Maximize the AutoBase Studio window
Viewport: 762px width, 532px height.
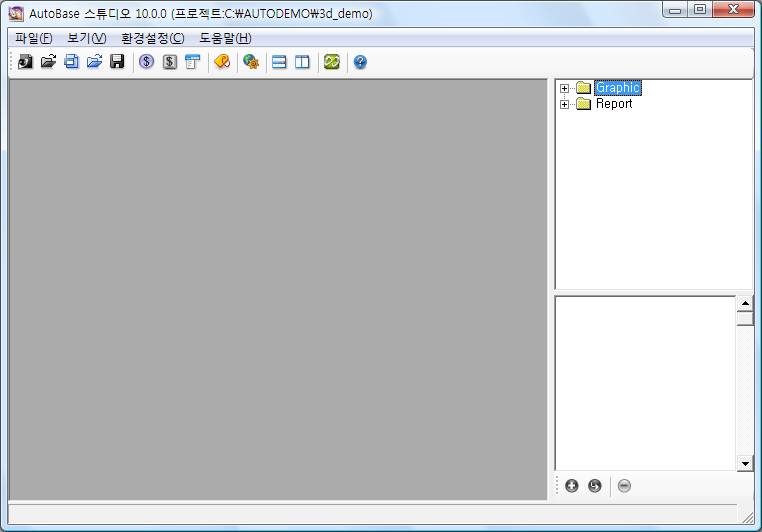click(700, 10)
